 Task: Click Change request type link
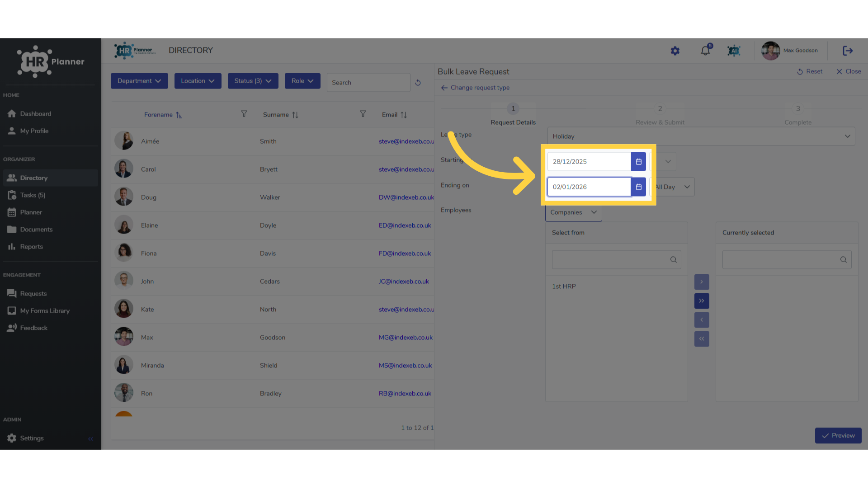[475, 88]
